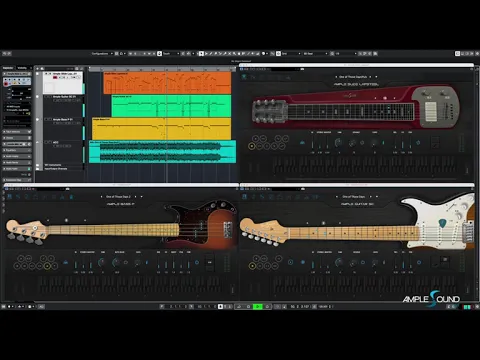
Task: Open the Touch automation mode dropdown
Action: click(x=171, y=53)
